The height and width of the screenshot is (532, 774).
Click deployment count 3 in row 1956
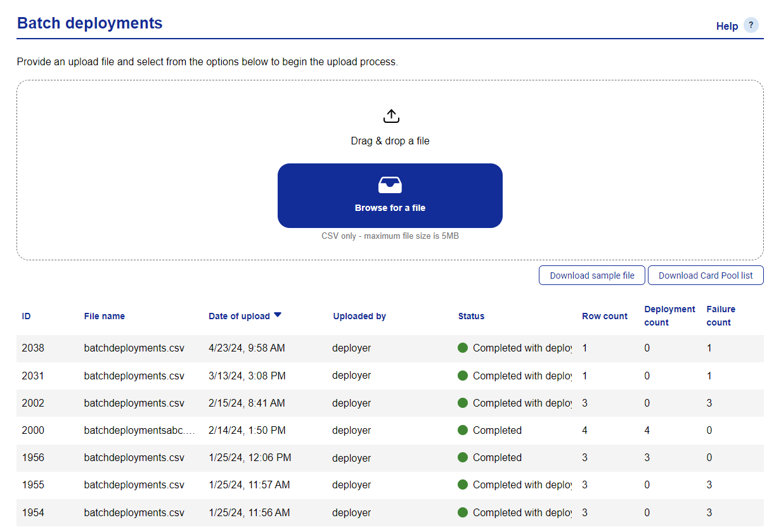[x=647, y=457]
